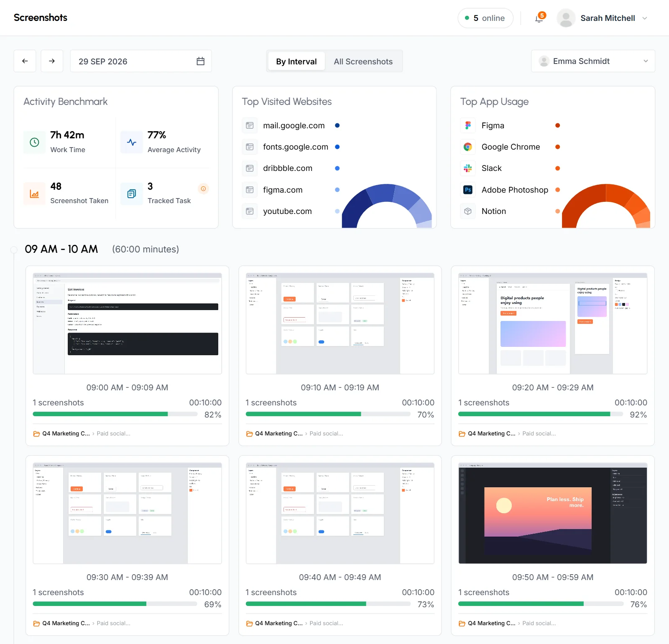Click the 82% activity progress bar
The width and height of the screenshot is (669, 644).
click(x=115, y=414)
